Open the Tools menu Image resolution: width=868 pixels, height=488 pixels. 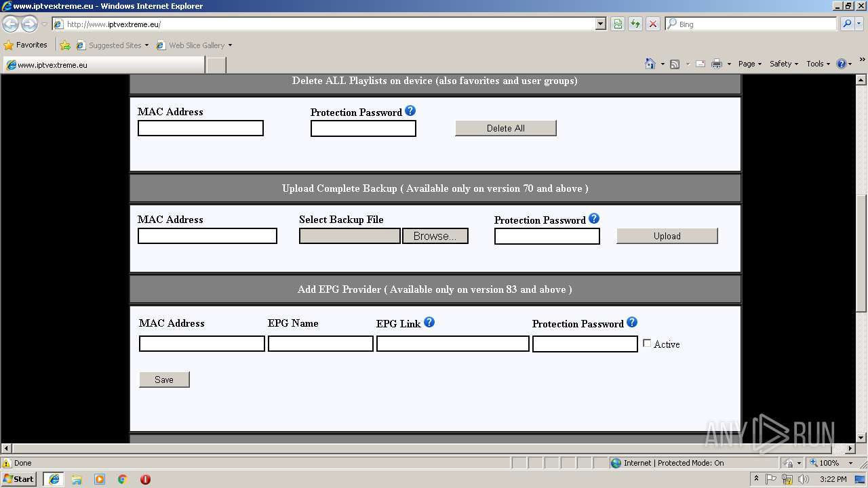pos(818,64)
